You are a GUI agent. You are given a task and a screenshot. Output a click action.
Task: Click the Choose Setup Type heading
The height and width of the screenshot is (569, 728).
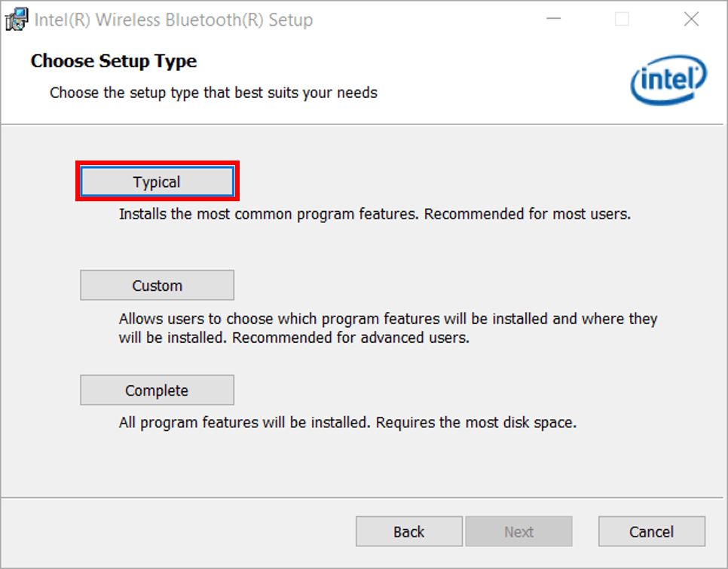pos(114,61)
